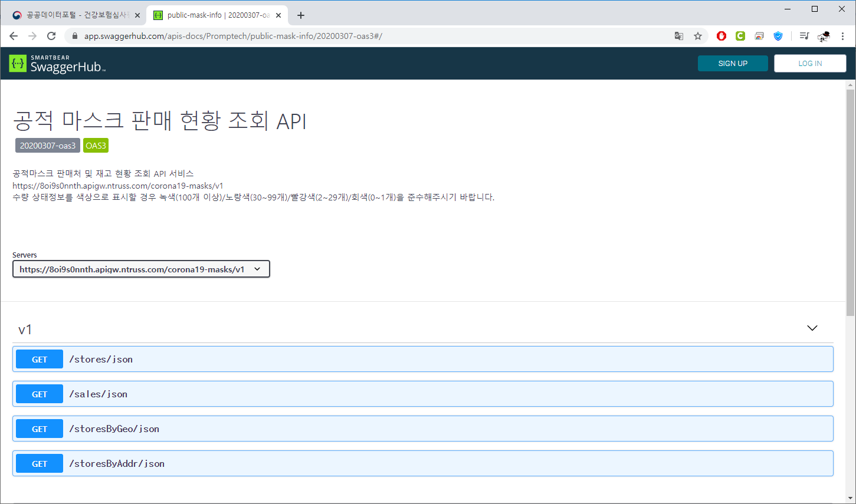
Task: Click the green C extension icon
Action: click(740, 36)
